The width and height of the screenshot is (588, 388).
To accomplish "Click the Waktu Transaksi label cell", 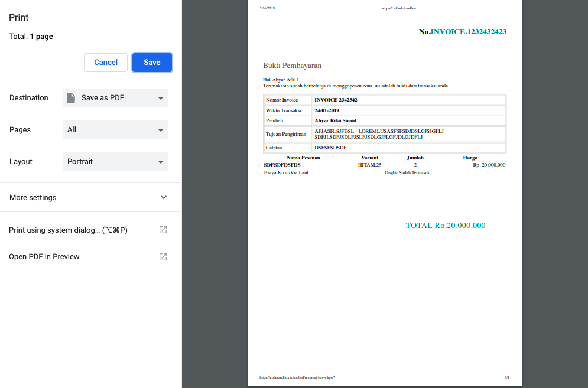I will (288, 110).
